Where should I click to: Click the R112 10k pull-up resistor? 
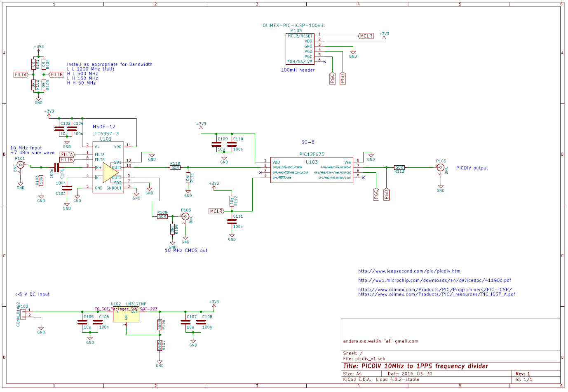pyautogui.click(x=232, y=201)
